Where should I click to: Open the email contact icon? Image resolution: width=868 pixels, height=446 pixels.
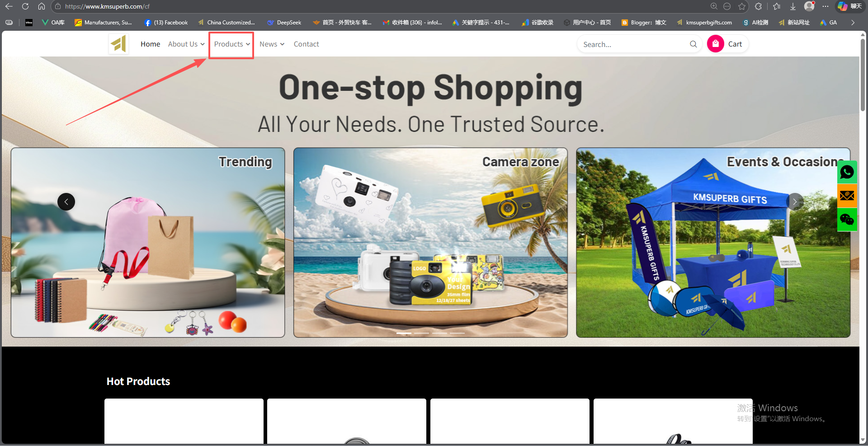[847, 196]
